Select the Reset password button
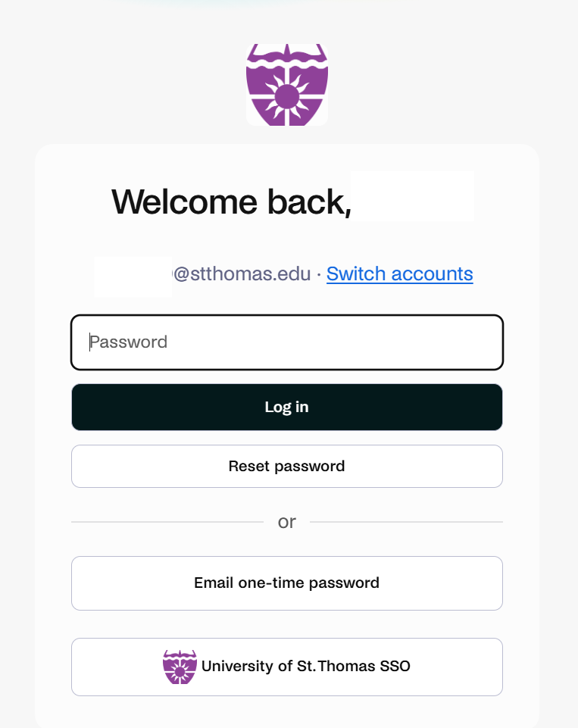Image resolution: width=578 pixels, height=728 pixels. tap(287, 466)
